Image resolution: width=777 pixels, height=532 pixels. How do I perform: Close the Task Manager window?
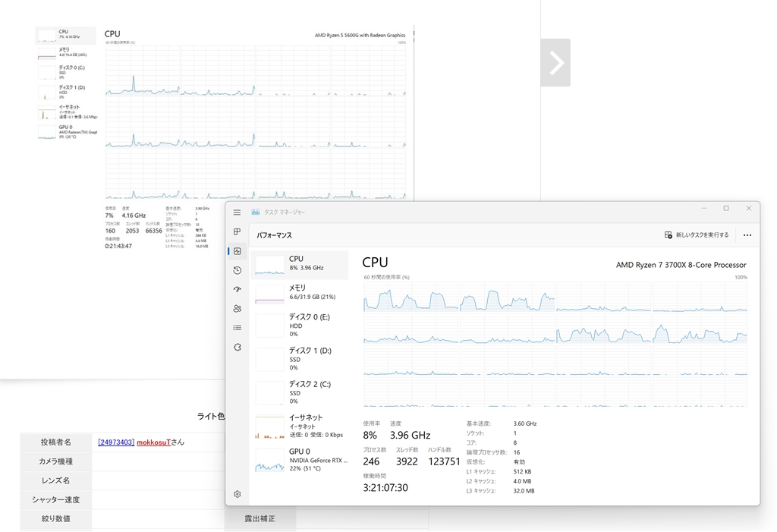click(x=749, y=208)
